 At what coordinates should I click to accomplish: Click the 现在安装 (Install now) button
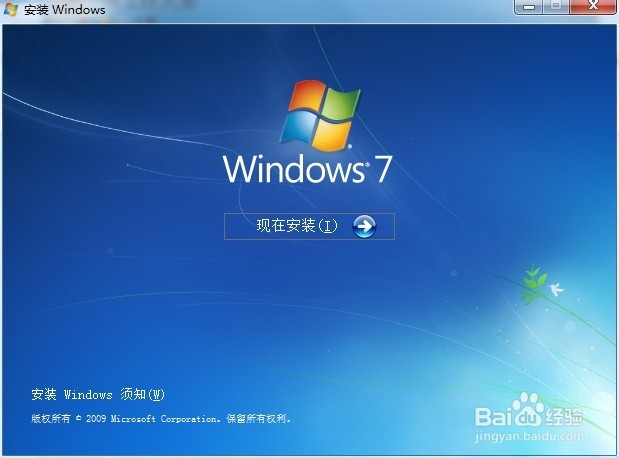click(309, 226)
